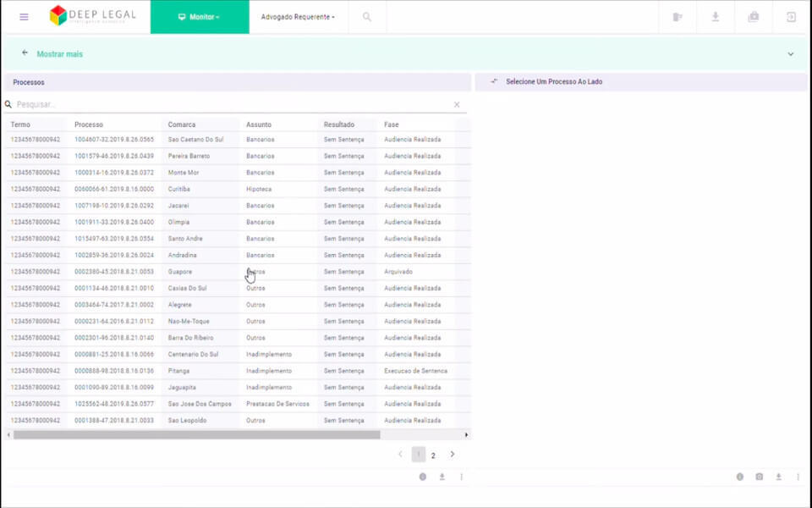The height and width of the screenshot is (508, 812).
Task: Click the logout exit icon
Action: (x=792, y=17)
